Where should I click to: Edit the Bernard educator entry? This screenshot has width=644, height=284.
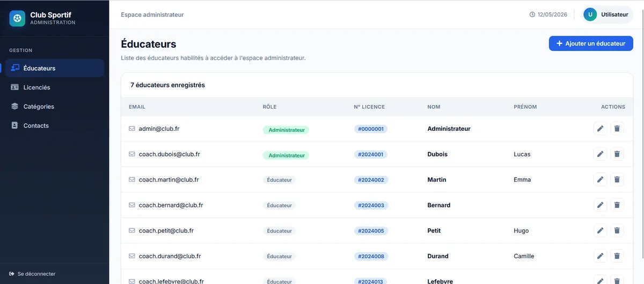(x=601, y=205)
